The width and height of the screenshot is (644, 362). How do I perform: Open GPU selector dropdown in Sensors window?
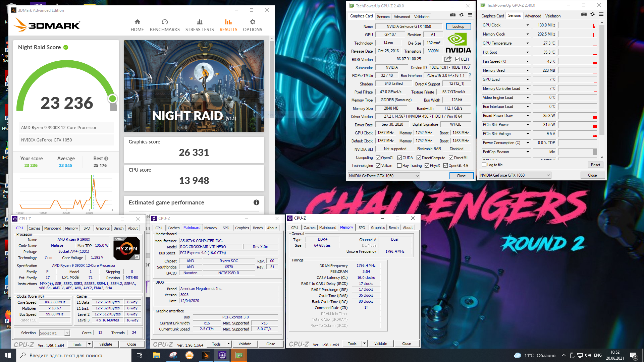click(x=515, y=175)
